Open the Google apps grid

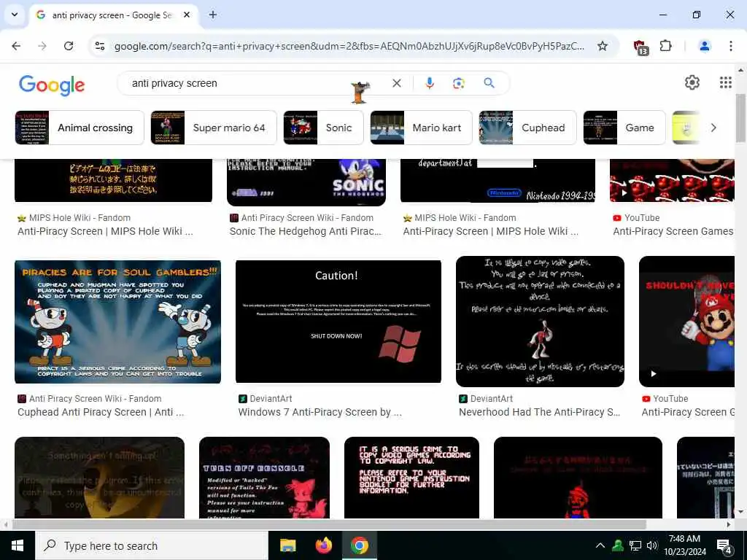click(725, 82)
